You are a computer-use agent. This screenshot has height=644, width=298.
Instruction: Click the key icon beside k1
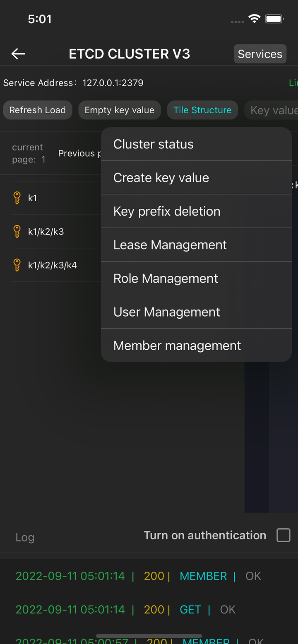coord(17,198)
